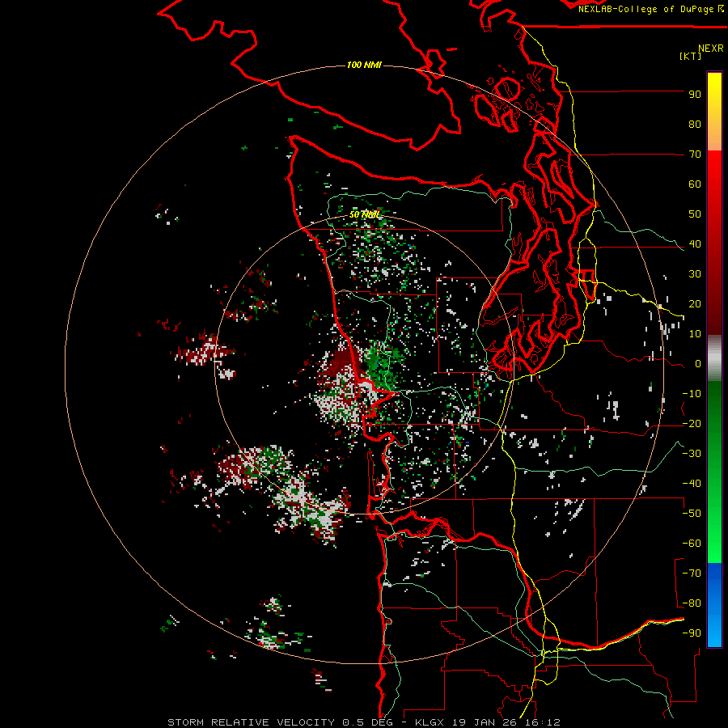728x728 pixels.
Task: Click the -40 value on the velocity scale
Action: coord(692,484)
